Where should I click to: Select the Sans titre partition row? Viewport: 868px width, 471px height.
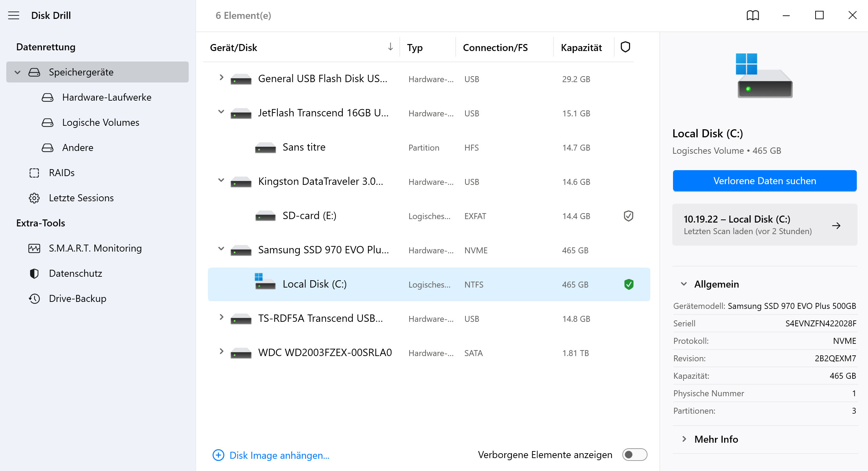429,147
